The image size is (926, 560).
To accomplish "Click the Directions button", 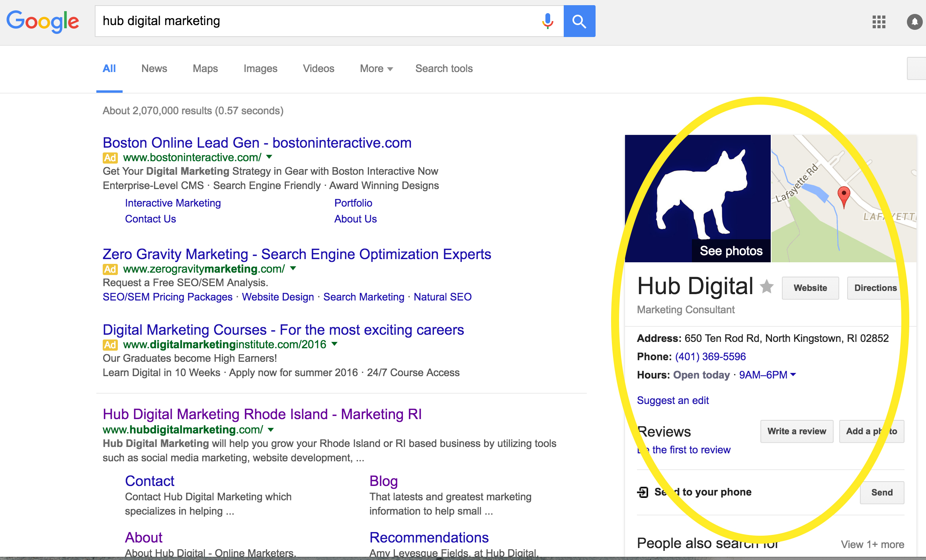I will click(875, 288).
